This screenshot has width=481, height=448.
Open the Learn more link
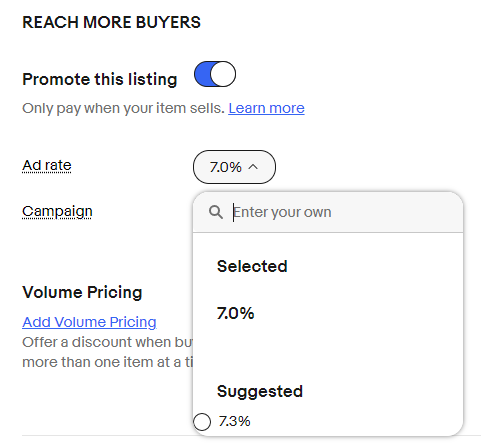[266, 108]
